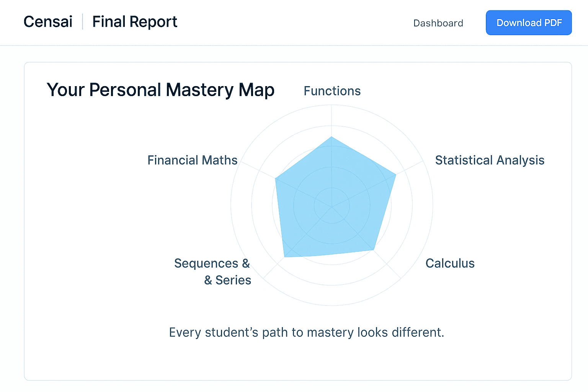Image resolution: width=588 pixels, height=392 pixels.
Task: Open the Dashboard link
Action: [438, 23]
